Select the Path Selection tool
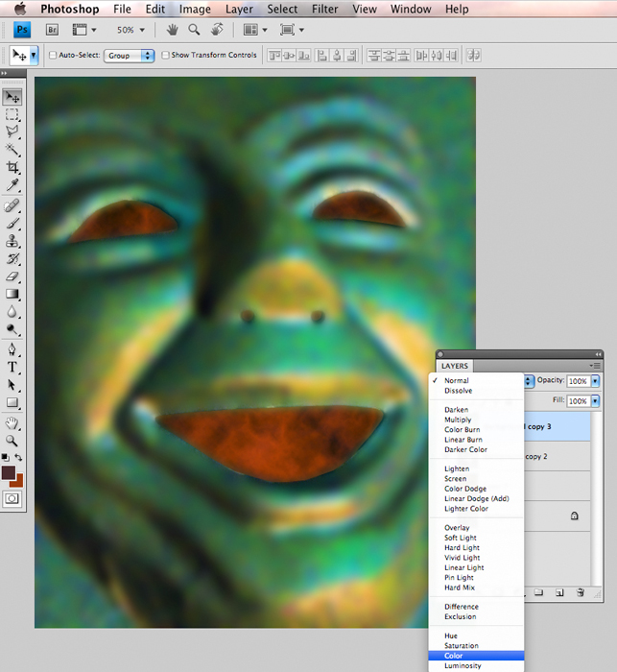 pos(12,385)
